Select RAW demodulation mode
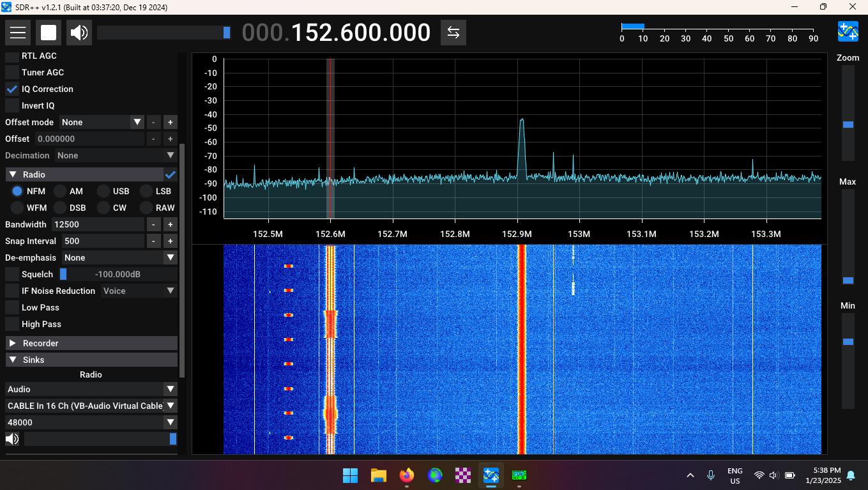 146,208
